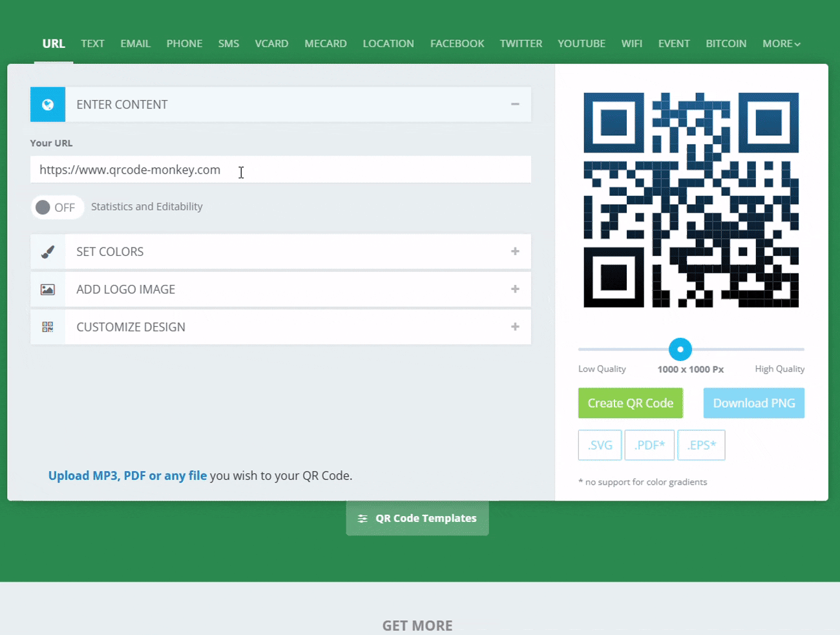
Task: Download the code in .SVG format
Action: pos(600,445)
